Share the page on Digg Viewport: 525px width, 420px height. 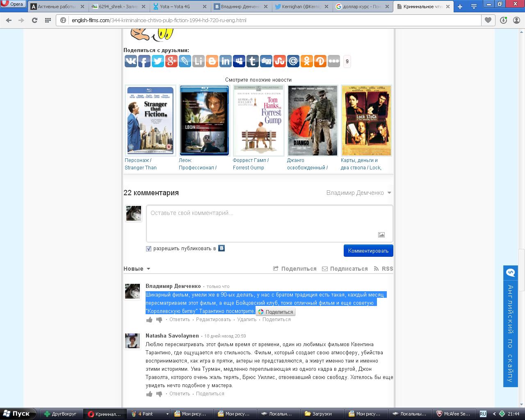pyautogui.click(x=266, y=61)
